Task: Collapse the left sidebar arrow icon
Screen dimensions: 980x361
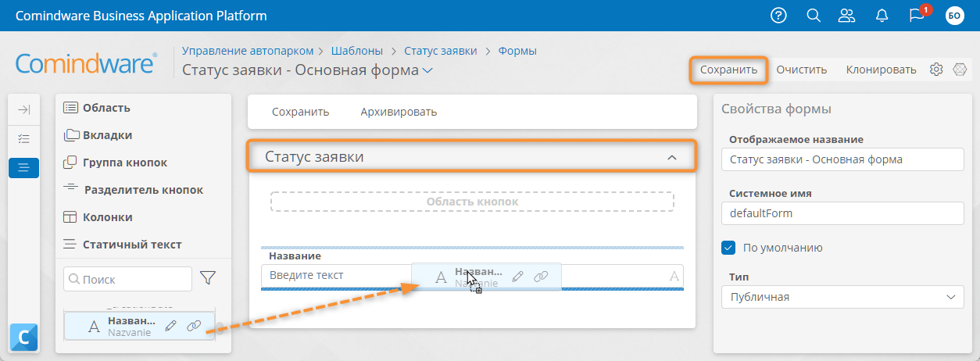Action: [23, 110]
